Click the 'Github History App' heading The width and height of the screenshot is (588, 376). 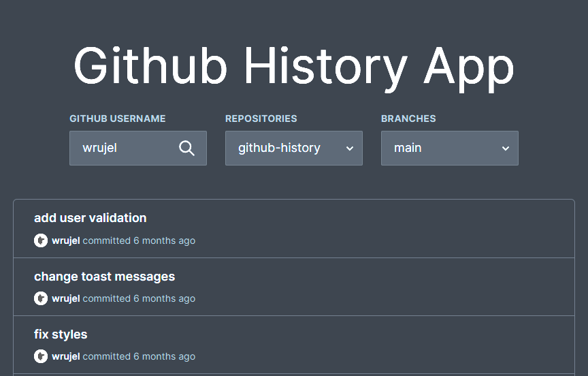pos(293,67)
